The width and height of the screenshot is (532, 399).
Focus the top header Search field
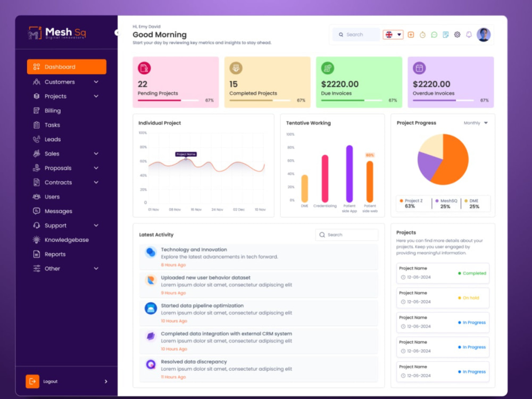tap(356, 35)
